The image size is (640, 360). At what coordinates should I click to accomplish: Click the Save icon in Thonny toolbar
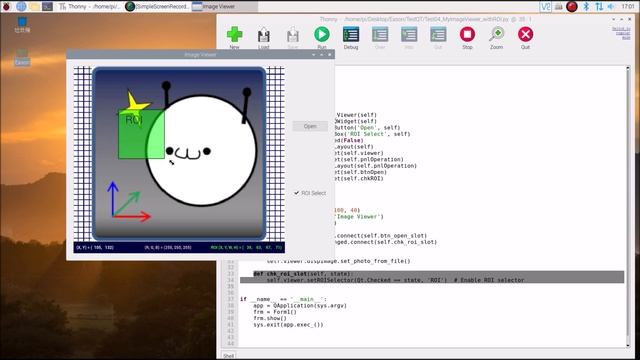[x=293, y=35]
